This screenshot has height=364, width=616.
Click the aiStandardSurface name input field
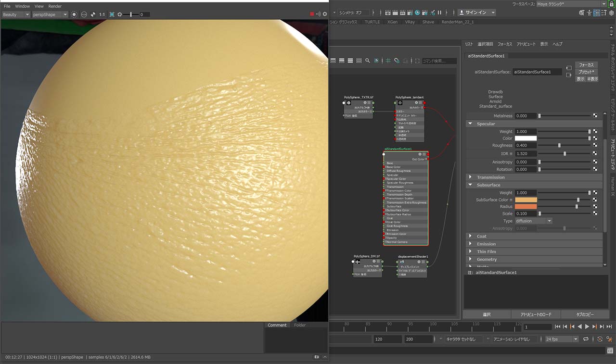pos(537,72)
